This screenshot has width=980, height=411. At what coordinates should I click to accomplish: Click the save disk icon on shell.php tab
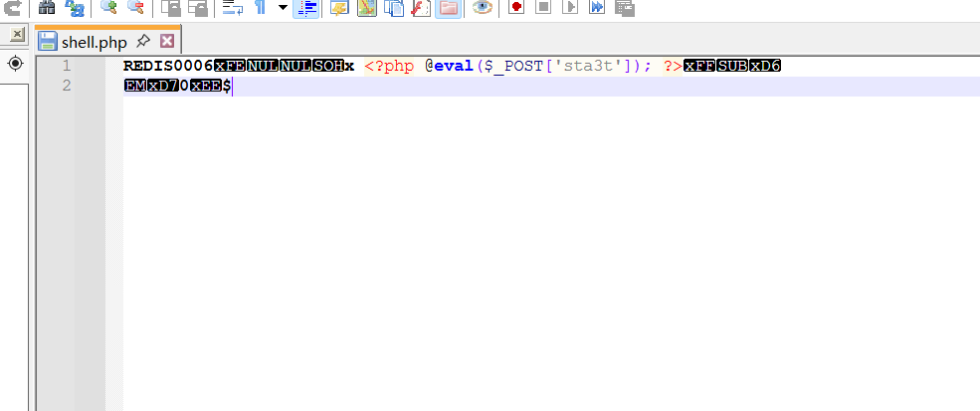(48, 41)
